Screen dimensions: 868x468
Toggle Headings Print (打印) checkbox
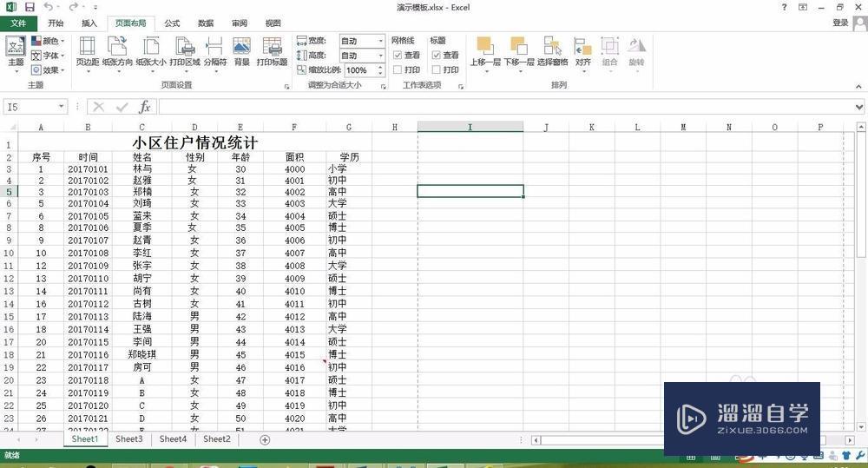(x=437, y=69)
